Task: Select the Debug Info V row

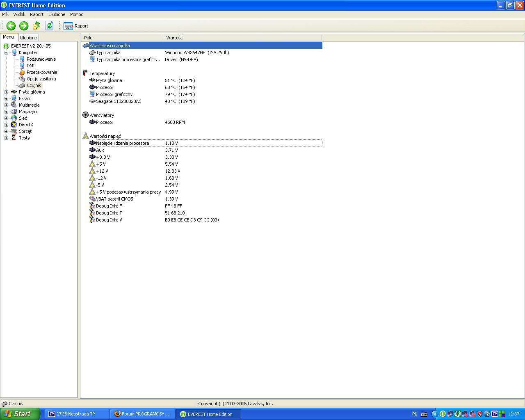Action: point(202,220)
